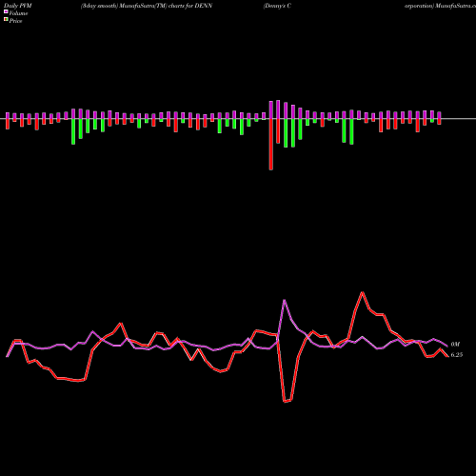
Task: Click the peak of the magenta volume line
Action: click(x=284, y=300)
